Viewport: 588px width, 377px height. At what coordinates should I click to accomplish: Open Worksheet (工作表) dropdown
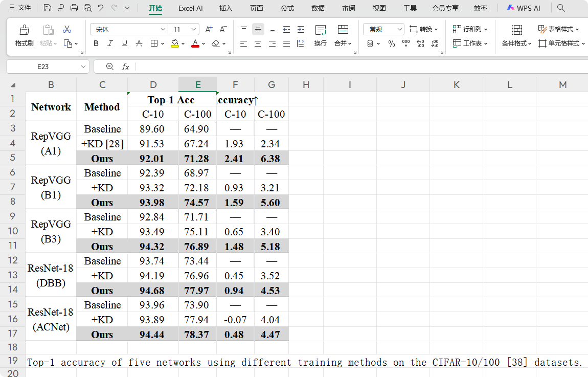470,43
